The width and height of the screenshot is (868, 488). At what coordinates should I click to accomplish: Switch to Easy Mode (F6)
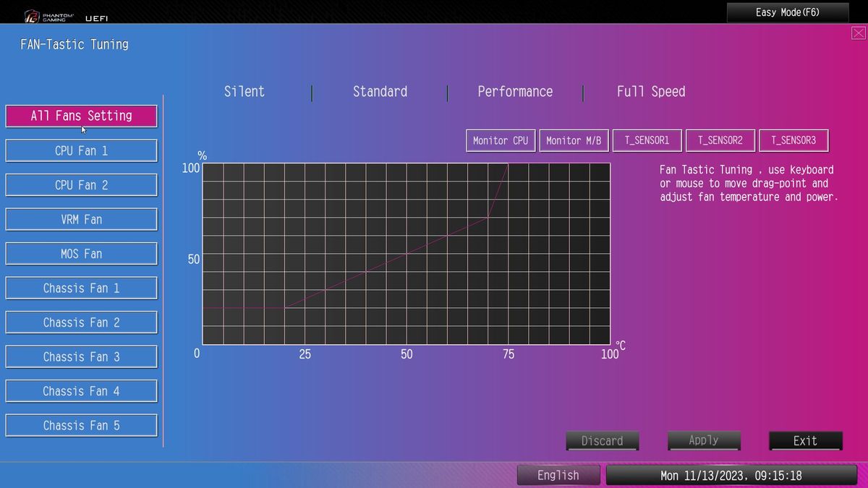[788, 12]
